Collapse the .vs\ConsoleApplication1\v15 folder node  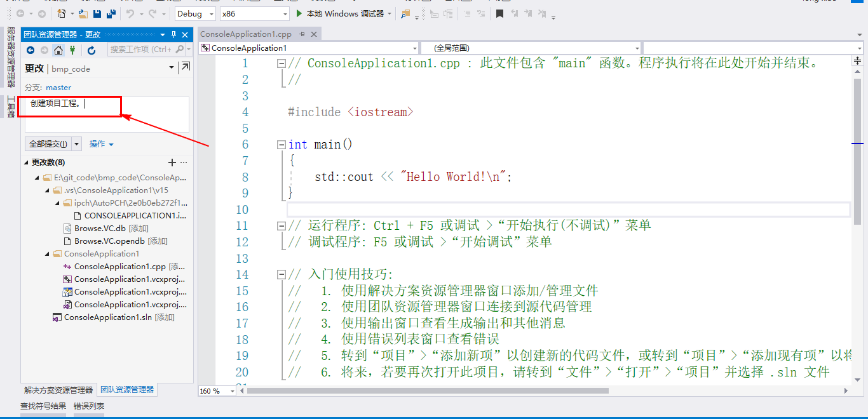click(x=48, y=190)
